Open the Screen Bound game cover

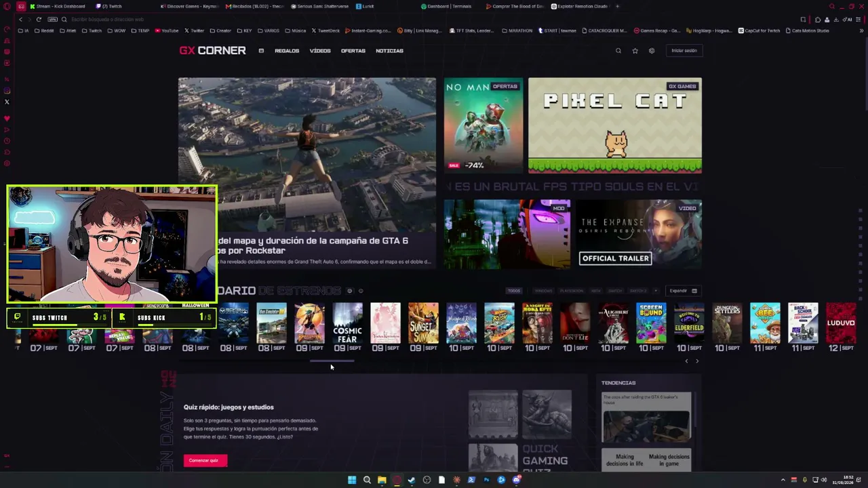click(651, 323)
